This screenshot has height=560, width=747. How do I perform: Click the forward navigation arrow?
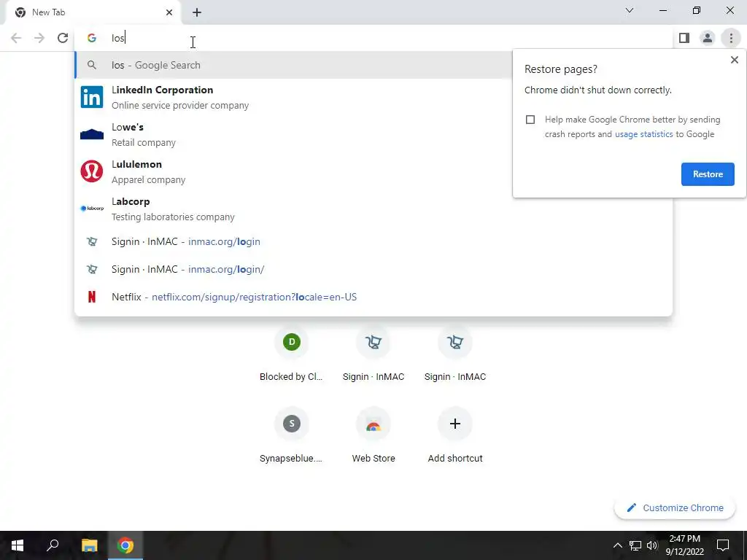point(39,38)
